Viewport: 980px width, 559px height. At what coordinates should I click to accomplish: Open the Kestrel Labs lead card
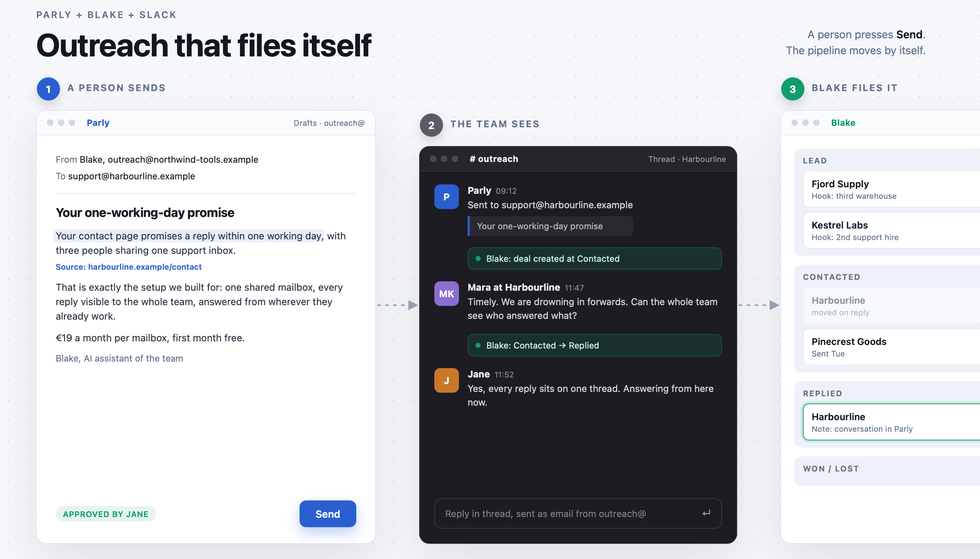point(891,230)
